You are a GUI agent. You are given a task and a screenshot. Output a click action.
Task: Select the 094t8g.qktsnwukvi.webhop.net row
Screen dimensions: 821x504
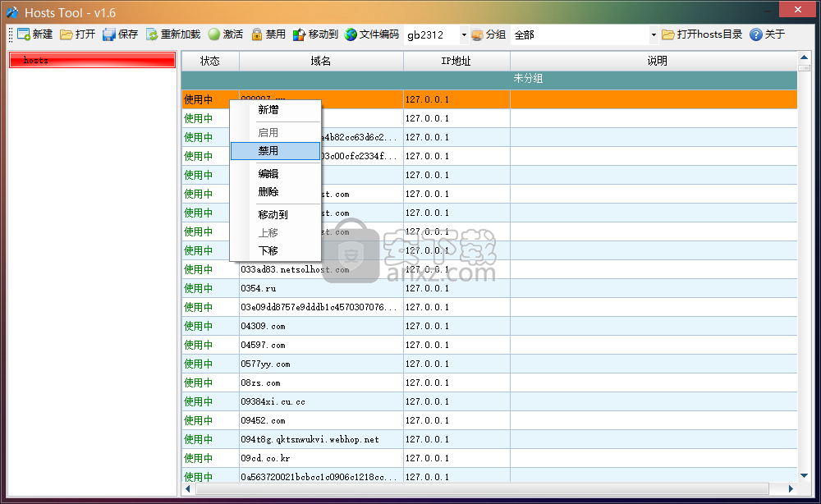(x=489, y=439)
